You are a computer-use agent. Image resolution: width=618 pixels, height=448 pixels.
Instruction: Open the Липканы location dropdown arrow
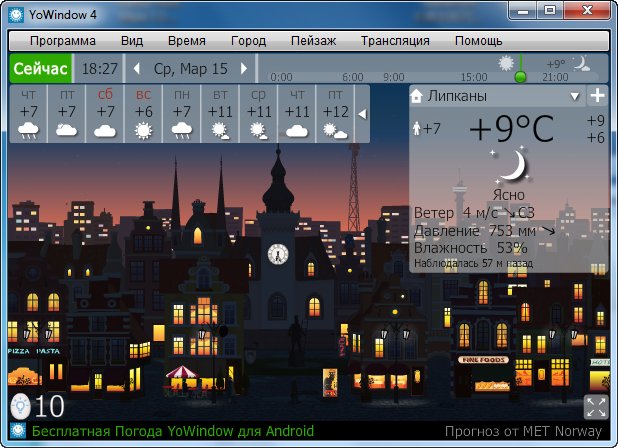[x=574, y=97]
